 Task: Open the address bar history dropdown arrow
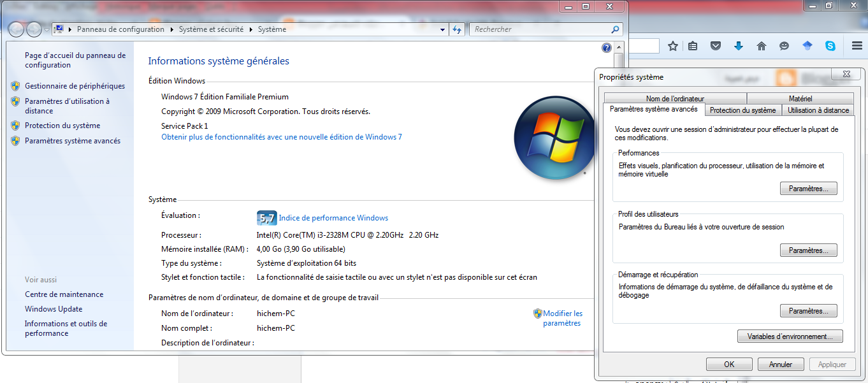(x=443, y=29)
